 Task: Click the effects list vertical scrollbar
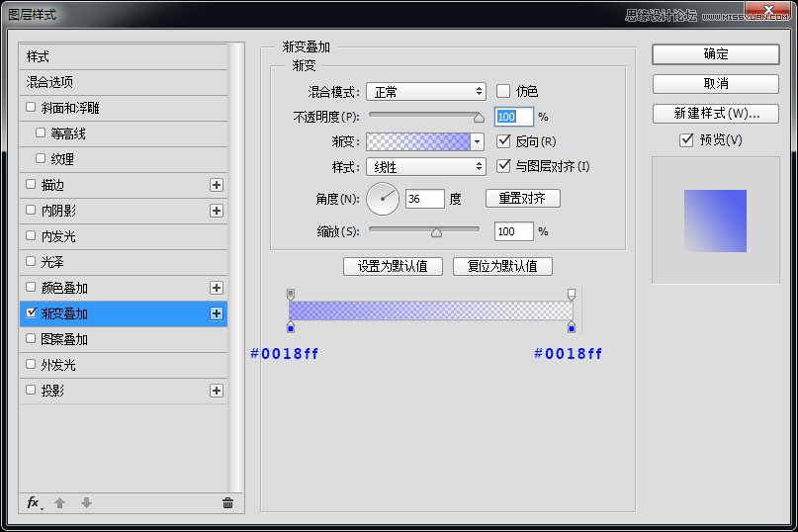click(234, 267)
